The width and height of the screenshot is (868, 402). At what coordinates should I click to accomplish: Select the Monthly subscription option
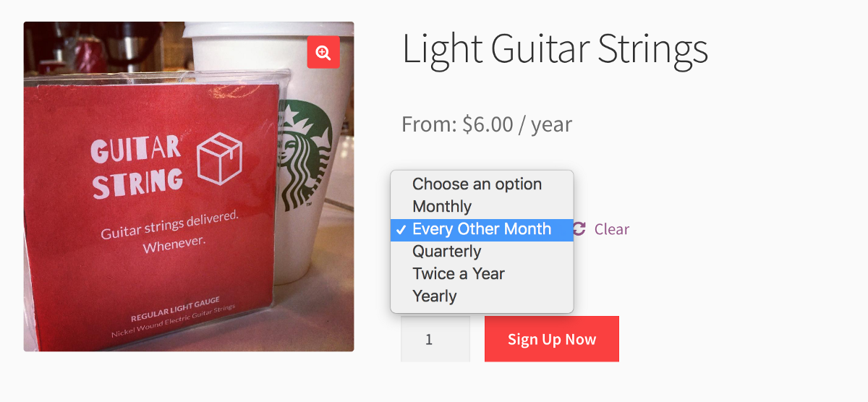(442, 207)
